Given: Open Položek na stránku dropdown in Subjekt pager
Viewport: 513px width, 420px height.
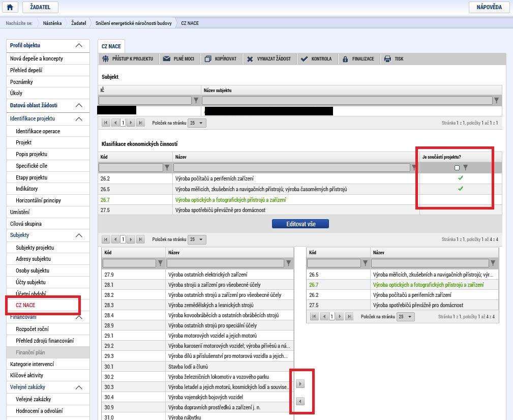Looking at the screenshot, I should coord(197,123).
